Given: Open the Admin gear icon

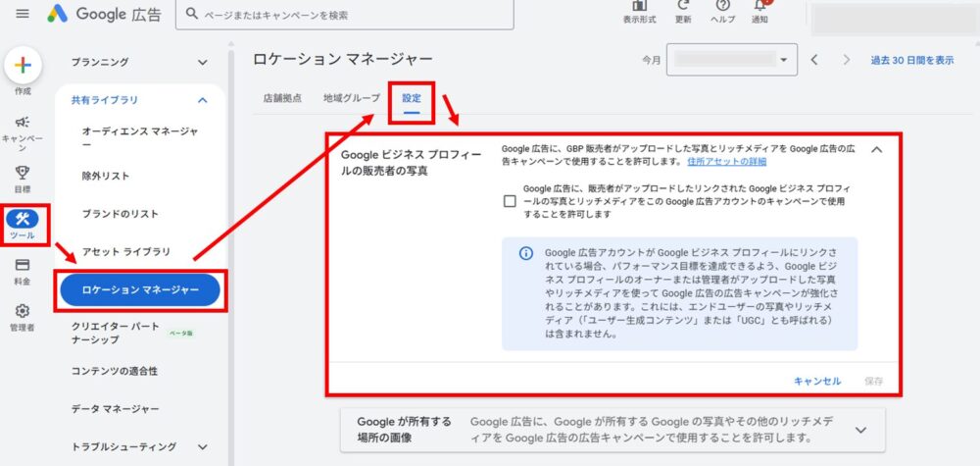Looking at the screenshot, I should click(x=22, y=311).
